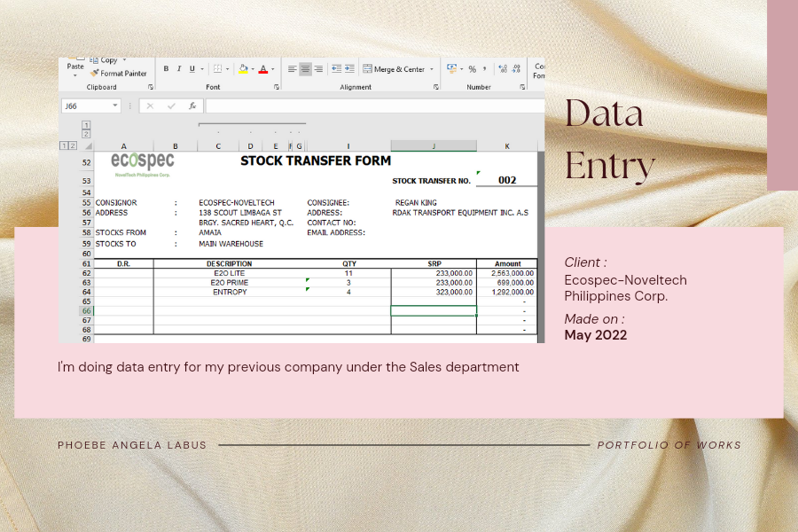Click the Copy button in Clipboard group

tap(104, 60)
